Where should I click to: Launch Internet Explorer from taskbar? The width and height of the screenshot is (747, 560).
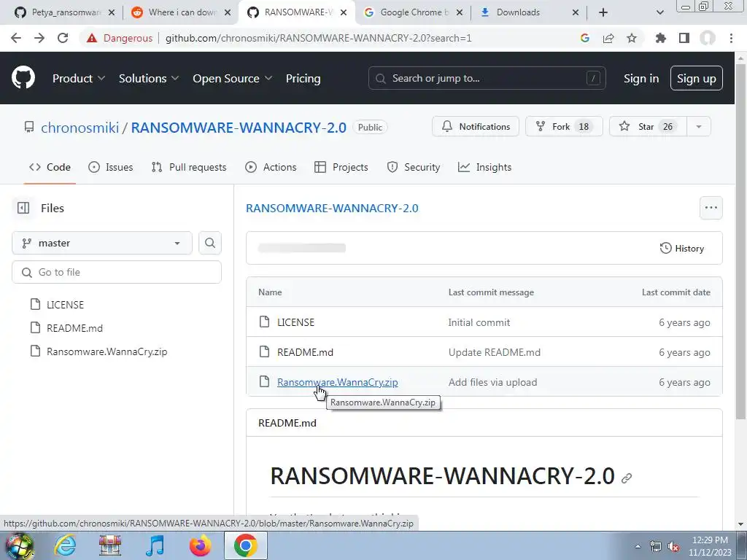pos(65,545)
